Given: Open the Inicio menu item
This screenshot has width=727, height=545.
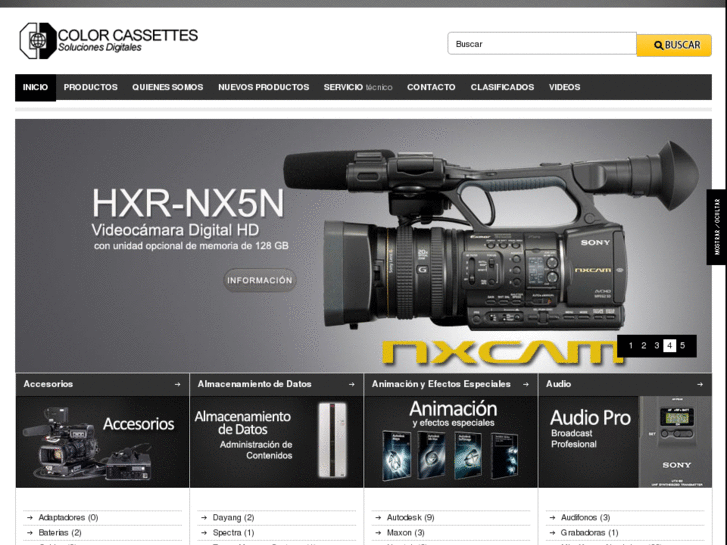Looking at the screenshot, I should click(36, 87).
